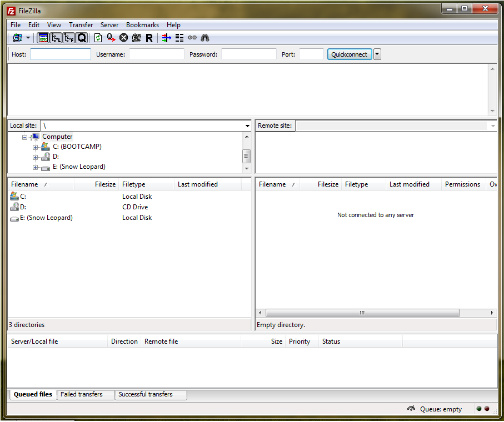Cancel current operation icon
The image size is (504, 422).
tap(123, 38)
